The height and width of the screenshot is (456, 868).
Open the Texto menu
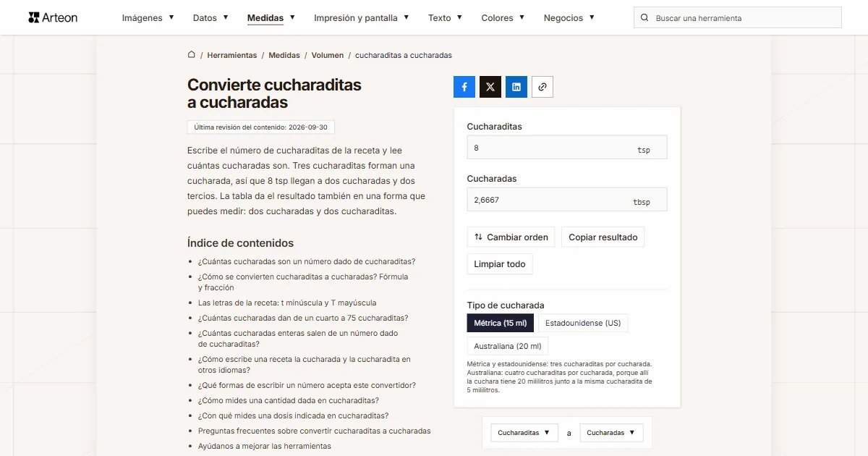(x=445, y=18)
